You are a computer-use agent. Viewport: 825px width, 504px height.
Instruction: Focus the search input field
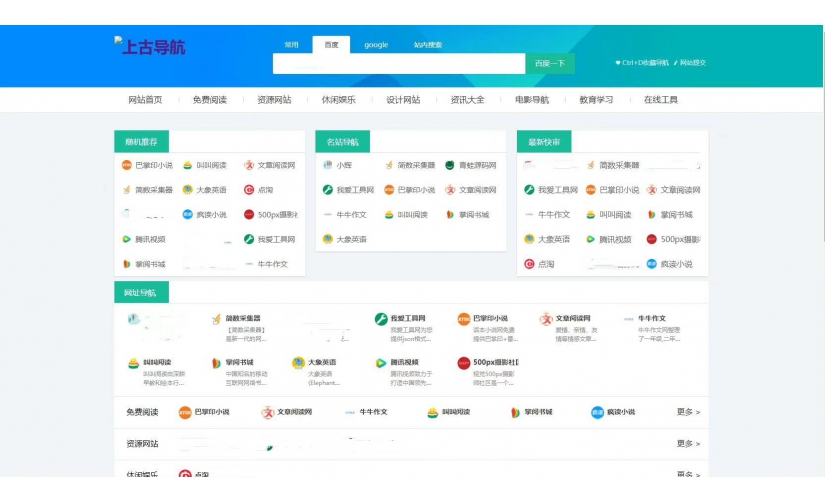(399, 64)
